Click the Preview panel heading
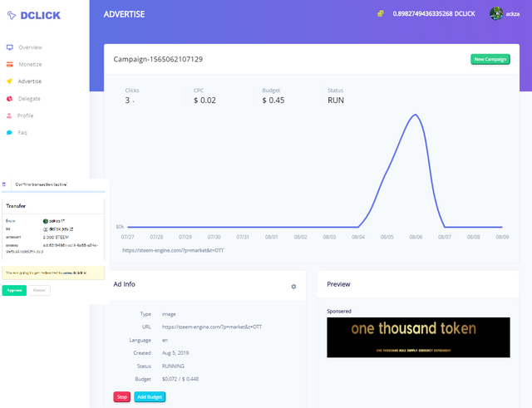532x408 pixels. click(x=338, y=284)
